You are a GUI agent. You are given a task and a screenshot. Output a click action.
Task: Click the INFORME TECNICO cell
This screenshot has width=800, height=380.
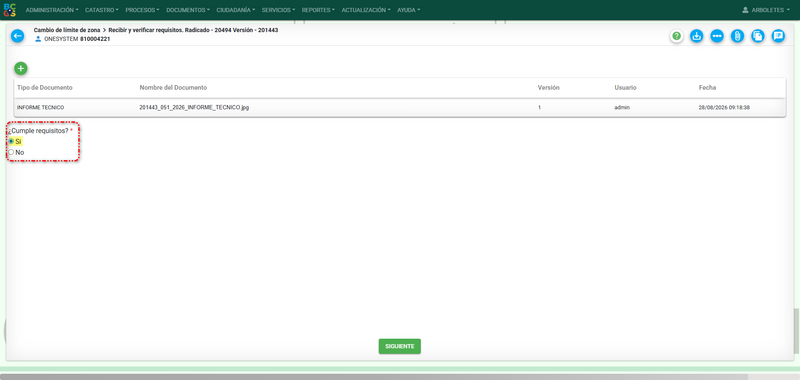pyautogui.click(x=40, y=108)
